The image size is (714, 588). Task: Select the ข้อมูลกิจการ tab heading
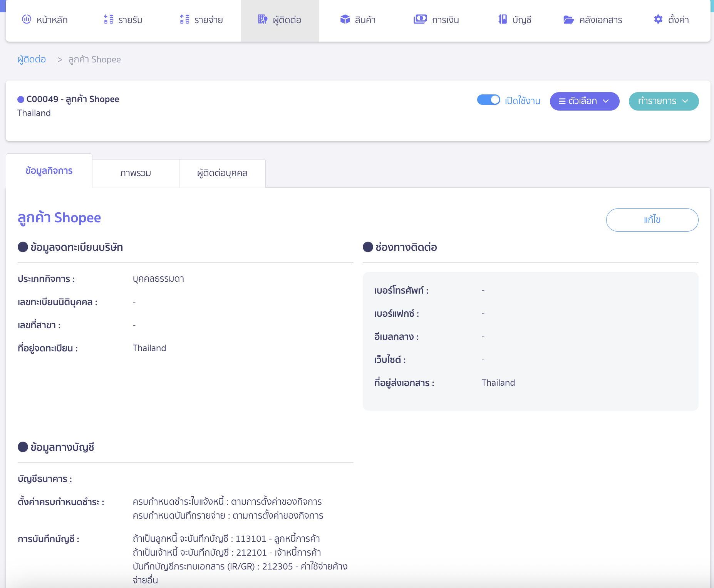tap(49, 170)
